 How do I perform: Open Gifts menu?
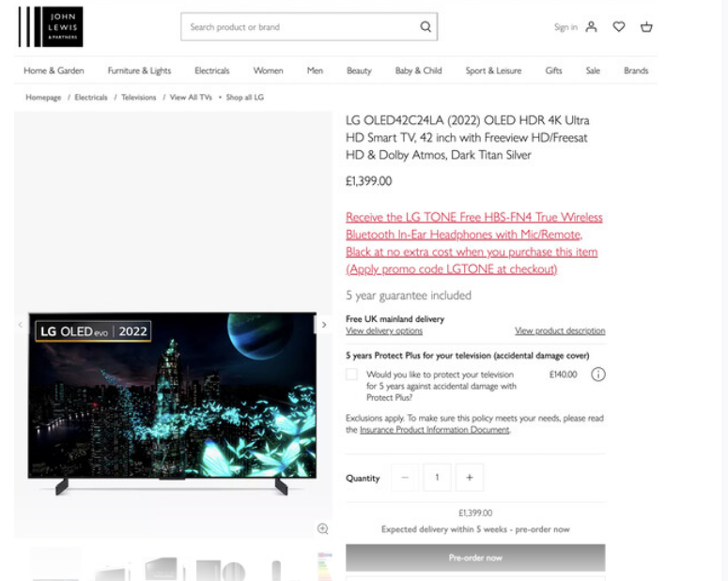tap(553, 70)
